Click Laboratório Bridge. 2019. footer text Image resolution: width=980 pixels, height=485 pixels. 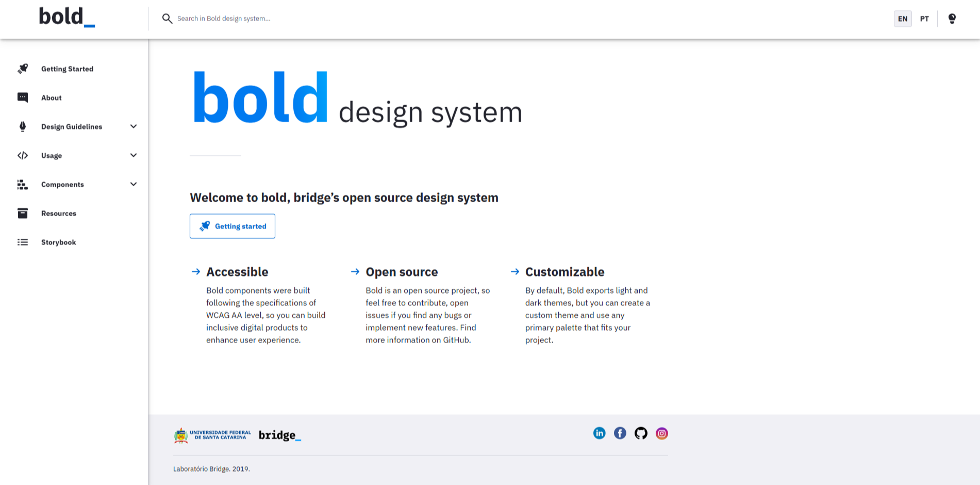click(211, 469)
